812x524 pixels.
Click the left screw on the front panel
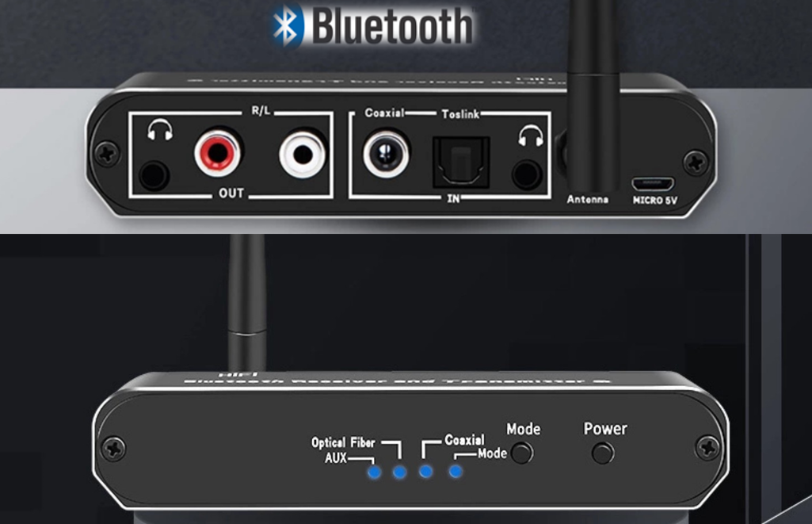pos(114,449)
